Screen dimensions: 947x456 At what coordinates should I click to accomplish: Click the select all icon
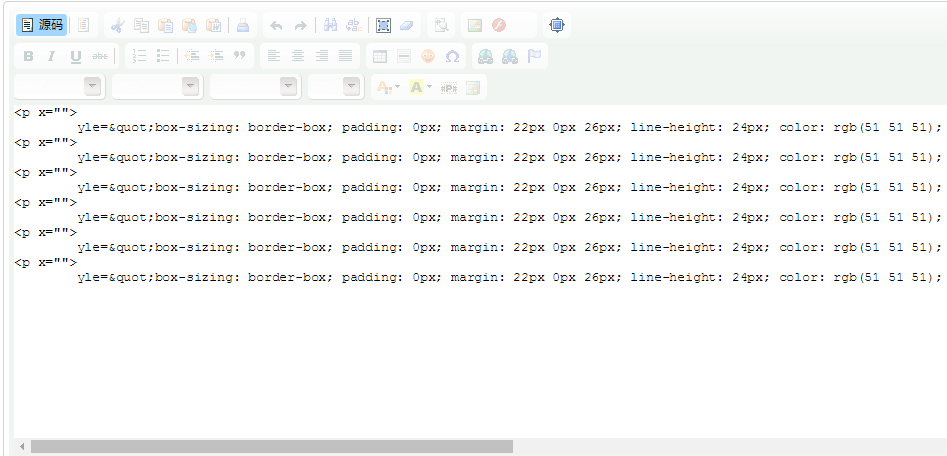[383, 25]
